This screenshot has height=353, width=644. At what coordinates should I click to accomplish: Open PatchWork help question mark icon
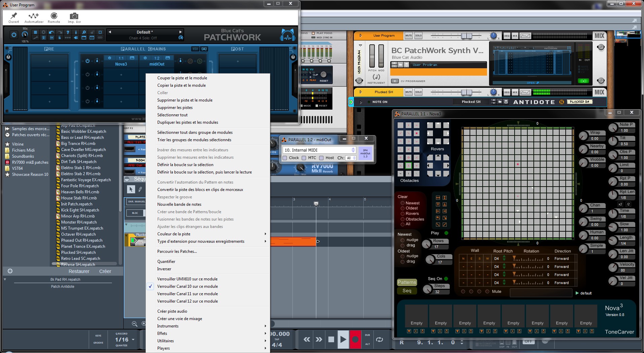pos(68,33)
